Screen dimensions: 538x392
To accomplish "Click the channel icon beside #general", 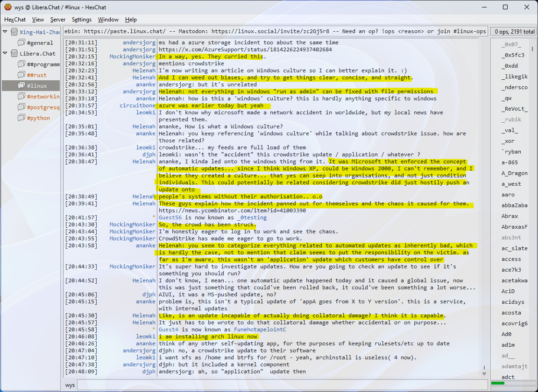I will (21, 43).
